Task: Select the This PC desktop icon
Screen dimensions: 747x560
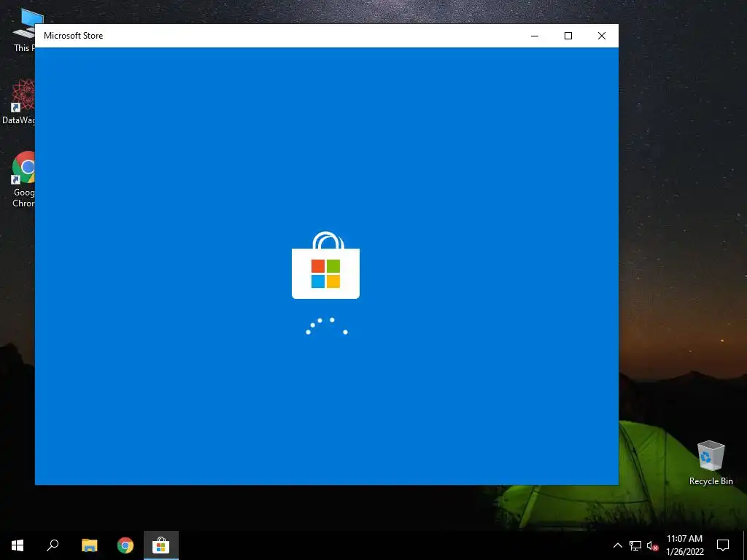Action: (24, 31)
